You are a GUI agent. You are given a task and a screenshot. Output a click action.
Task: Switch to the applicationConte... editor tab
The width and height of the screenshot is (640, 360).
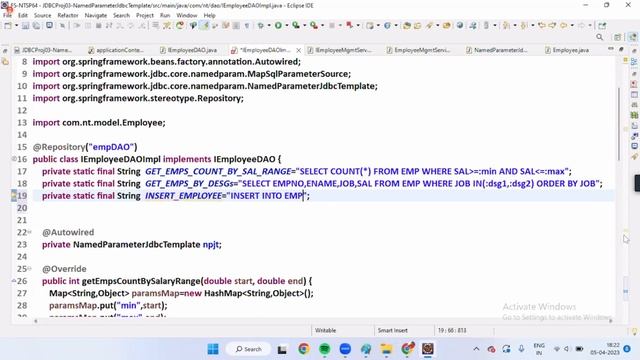coord(116,50)
